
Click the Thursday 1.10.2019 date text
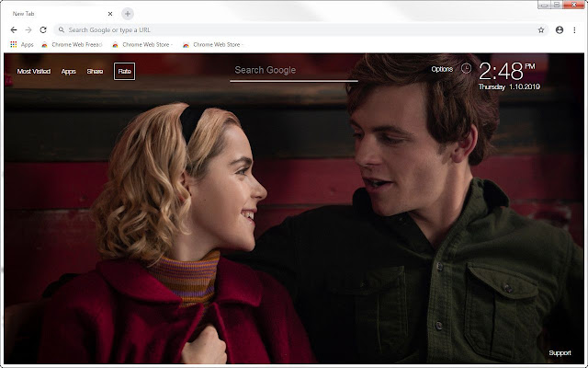pyautogui.click(x=509, y=86)
